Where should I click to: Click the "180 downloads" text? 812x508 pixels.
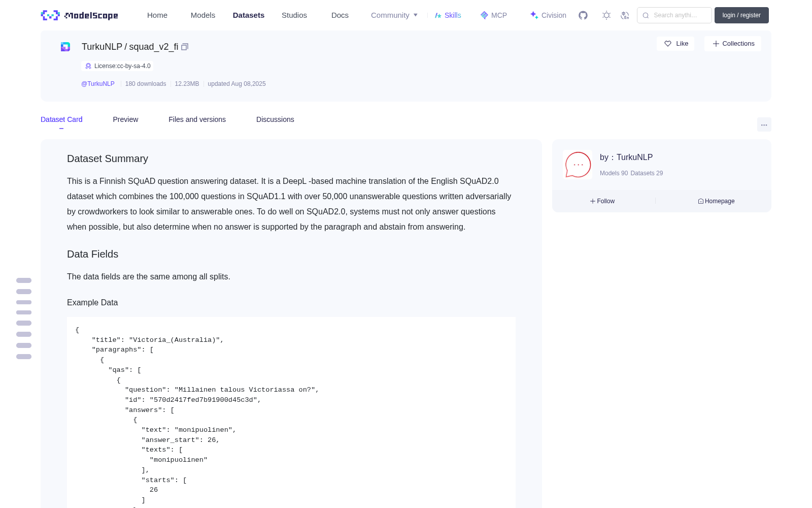pos(146,84)
